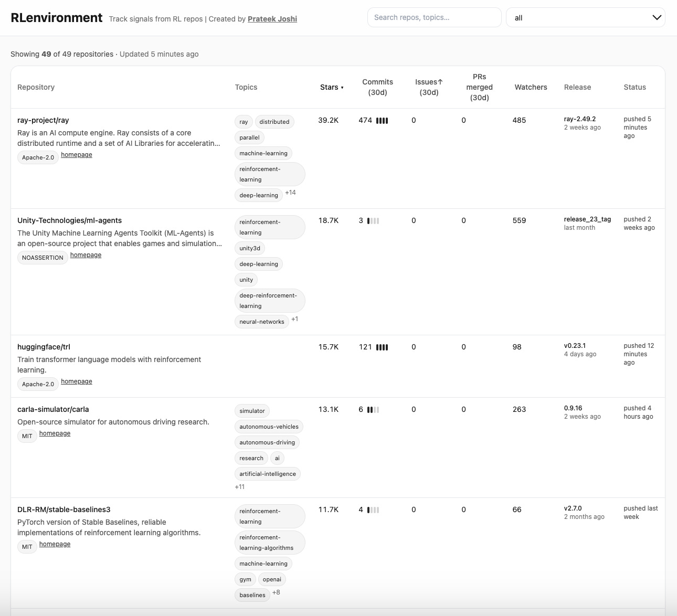Select 'deep-learning' tag in ray row
This screenshot has width=677, height=616.
click(x=259, y=195)
